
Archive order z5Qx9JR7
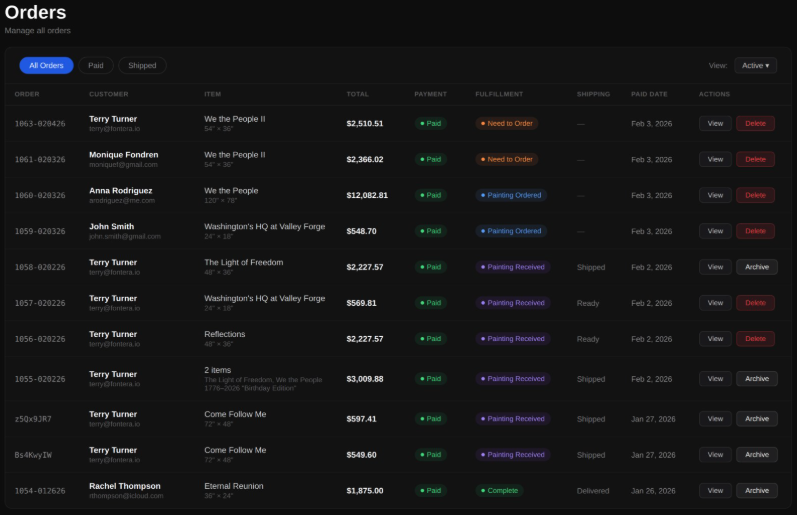click(756, 419)
